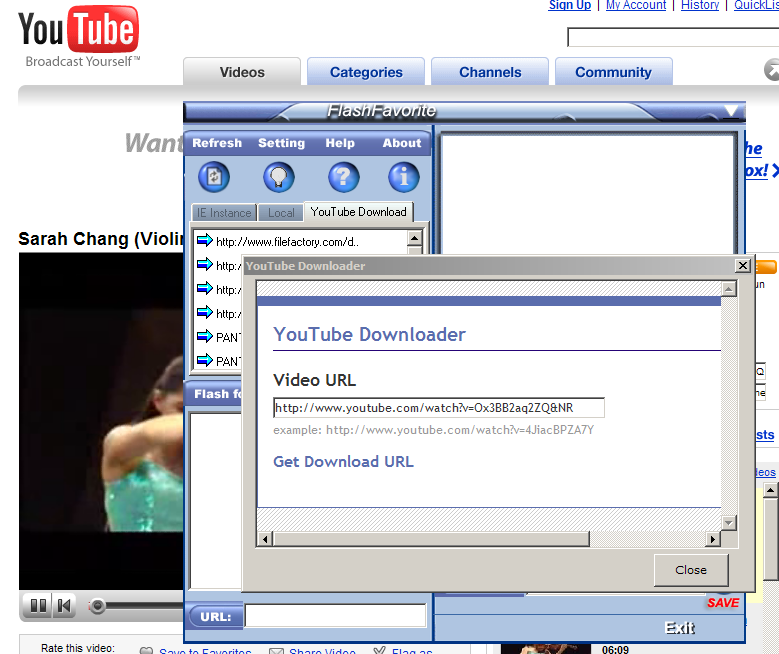Open the My Account link
Viewport: 779px width, 654px height.
(635, 5)
